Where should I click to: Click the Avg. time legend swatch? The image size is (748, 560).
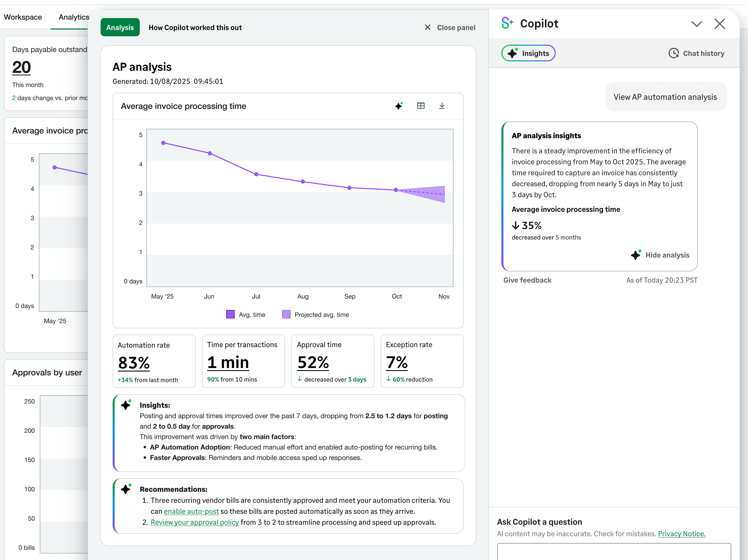point(230,314)
